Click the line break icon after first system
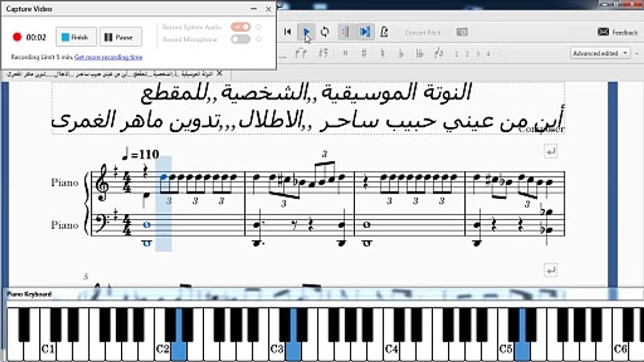This screenshot has width=644, height=362. (x=551, y=151)
